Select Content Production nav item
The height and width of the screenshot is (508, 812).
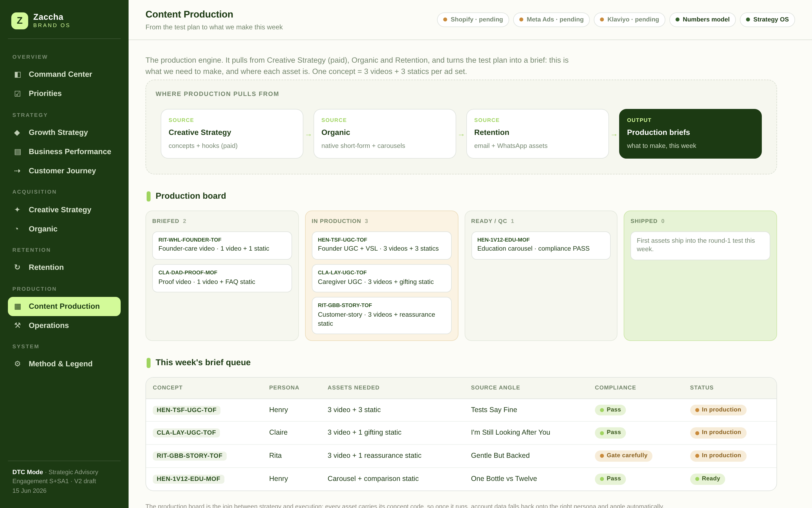point(64,306)
